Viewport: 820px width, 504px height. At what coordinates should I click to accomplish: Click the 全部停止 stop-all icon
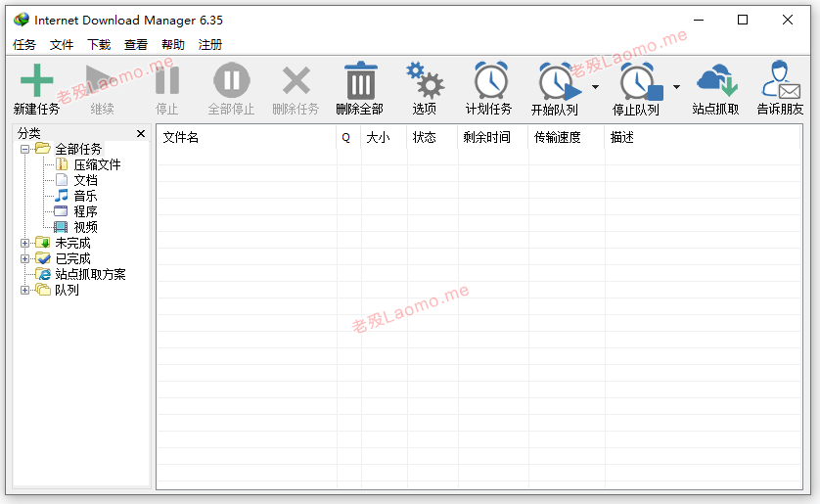click(232, 80)
